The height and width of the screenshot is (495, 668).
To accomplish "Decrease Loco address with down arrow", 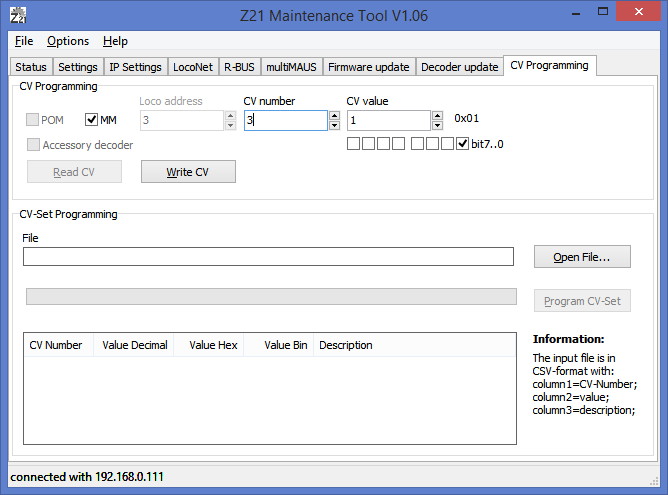I will click(x=230, y=125).
